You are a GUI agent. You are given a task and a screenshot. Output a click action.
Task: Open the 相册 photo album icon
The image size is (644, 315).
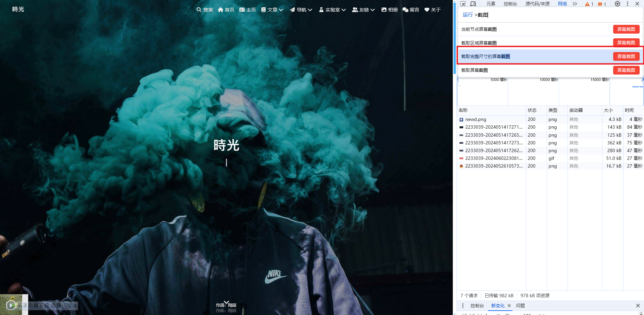tap(384, 10)
